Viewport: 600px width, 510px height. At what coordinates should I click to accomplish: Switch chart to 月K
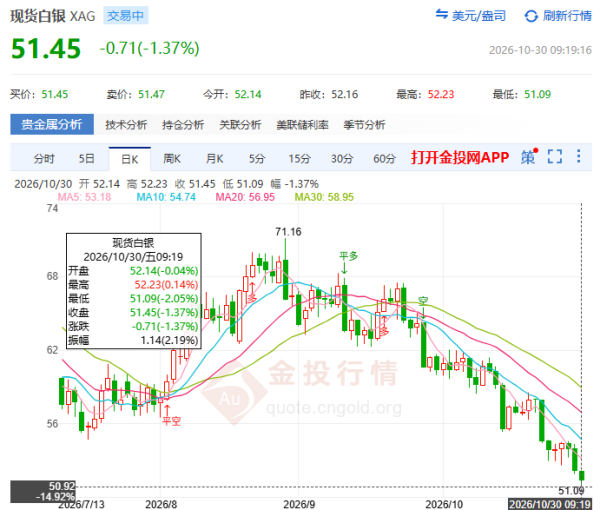(x=214, y=158)
